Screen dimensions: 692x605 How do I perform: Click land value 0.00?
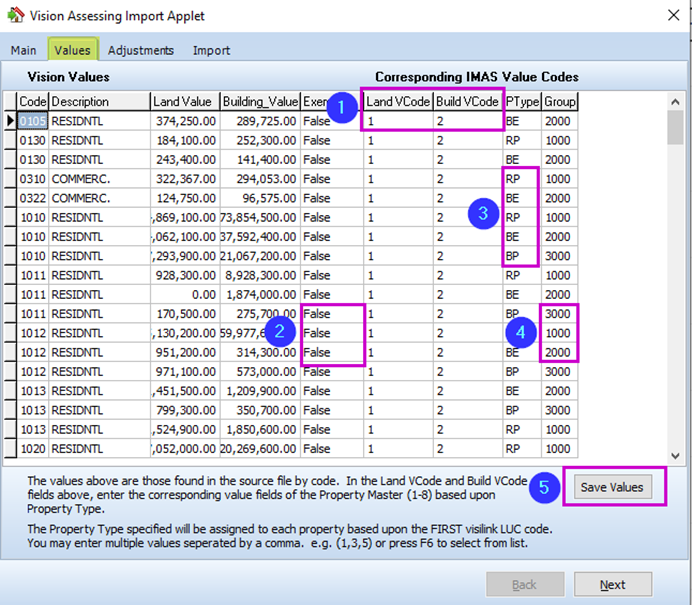coord(185,294)
